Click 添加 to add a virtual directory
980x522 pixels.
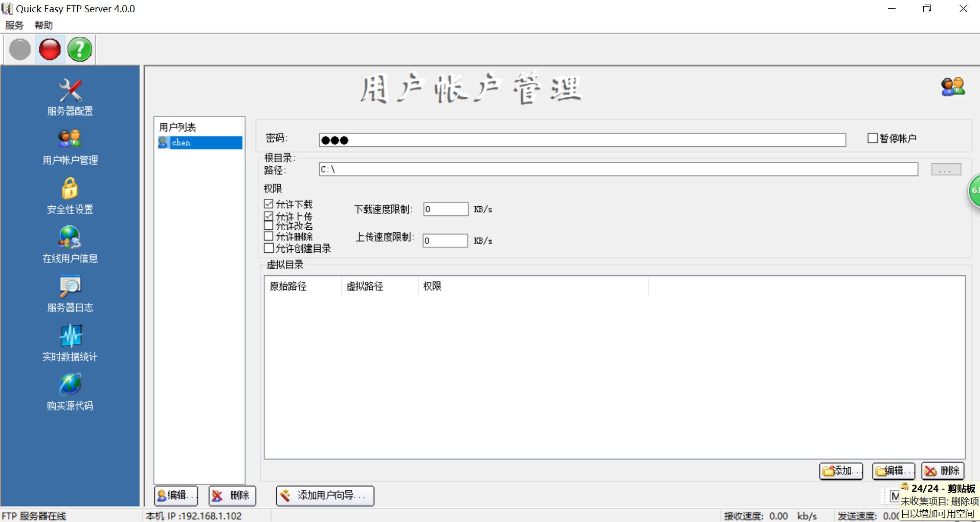pyautogui.click(x=841, y=471)
